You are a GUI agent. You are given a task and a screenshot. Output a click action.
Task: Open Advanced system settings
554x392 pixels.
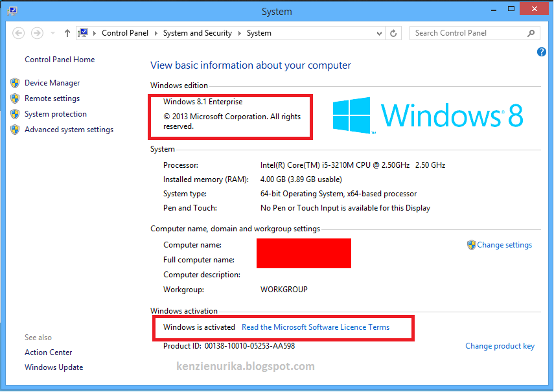point(69,130)
